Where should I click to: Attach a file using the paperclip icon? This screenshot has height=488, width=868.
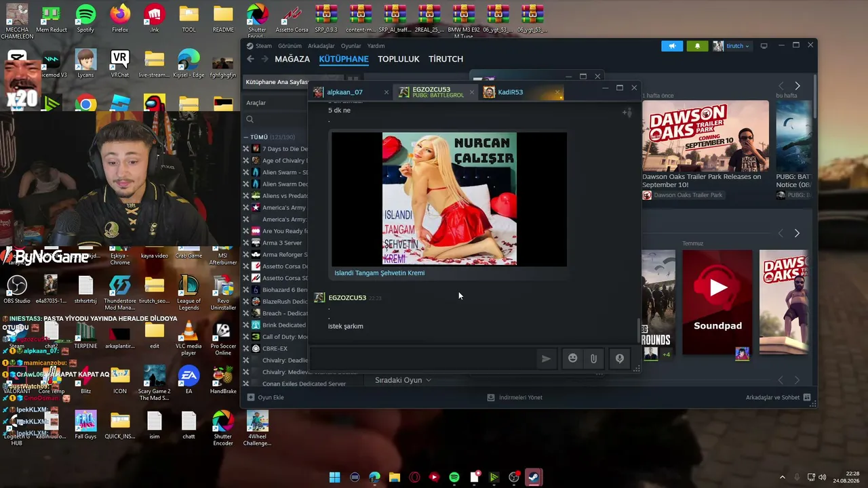click(593, 359)
